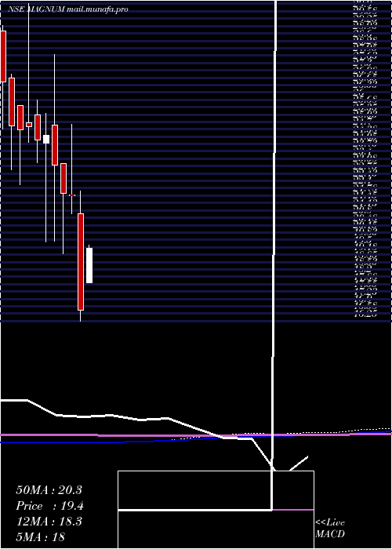Viewport: 392px width, 549px height.
Task: Click the <<Live MACD label
Action: [x=330, y=528]
